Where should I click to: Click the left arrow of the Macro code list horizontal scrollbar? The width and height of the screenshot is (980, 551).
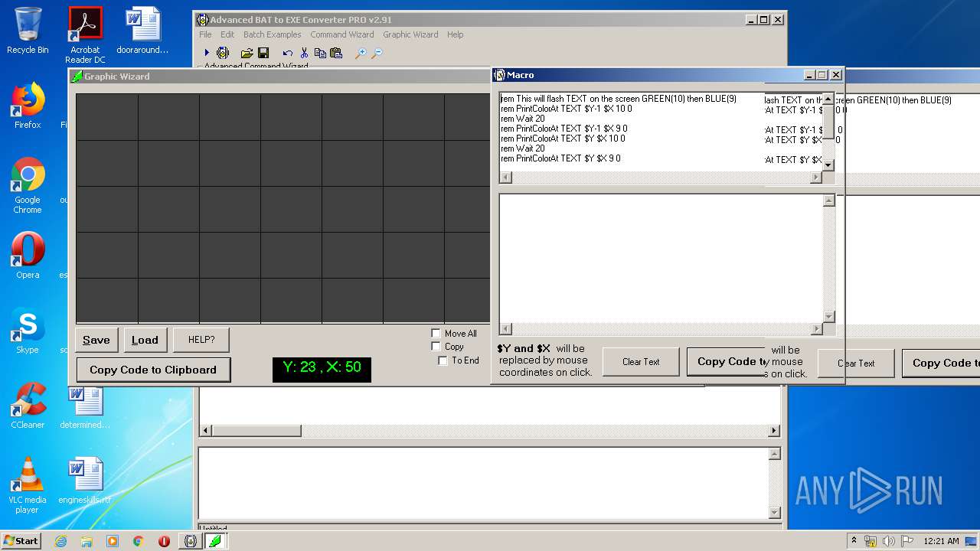(x=505, y=178)
